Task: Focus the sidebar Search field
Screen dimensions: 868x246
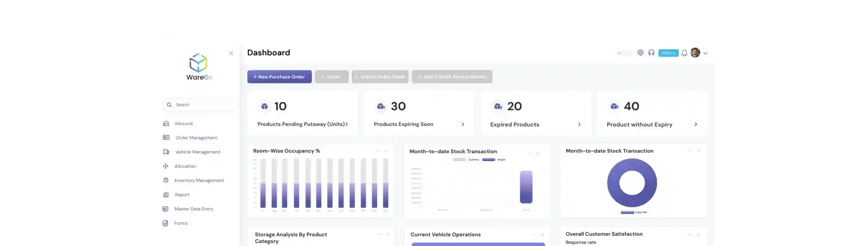Action: pyautogui.click(x=200, y=105)
